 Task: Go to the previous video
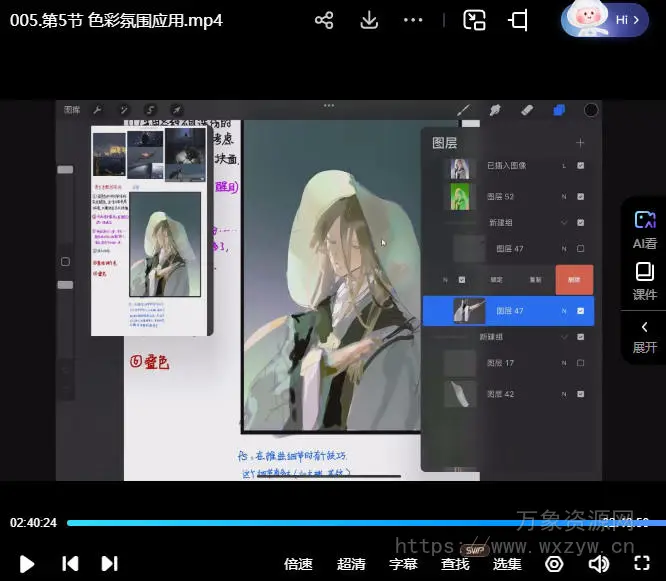tap(70, 564)
